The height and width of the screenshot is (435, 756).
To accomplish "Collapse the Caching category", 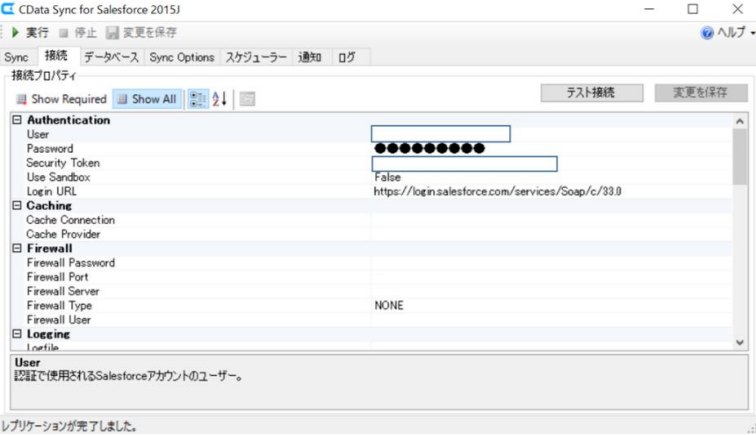I will (17, 205).
